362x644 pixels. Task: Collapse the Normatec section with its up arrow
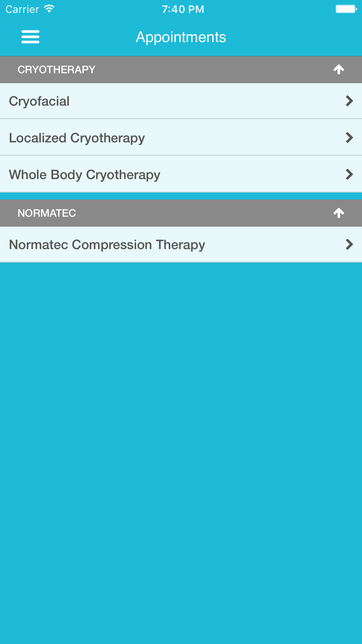[x=339, y=213]
